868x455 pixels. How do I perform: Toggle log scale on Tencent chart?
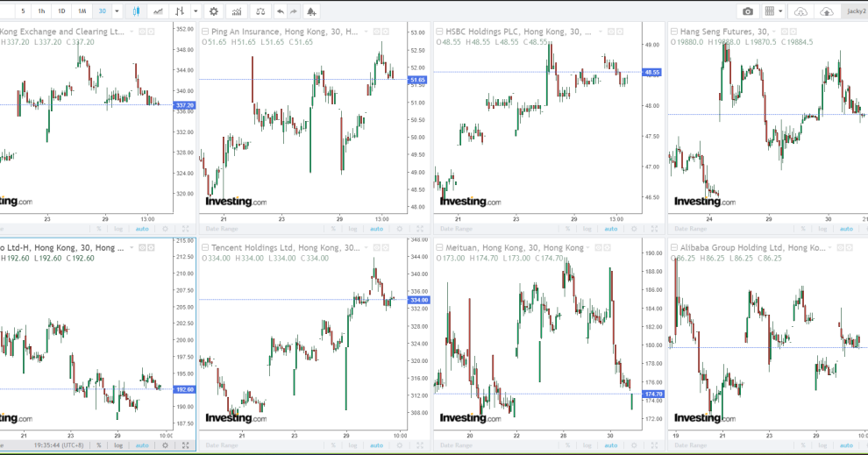(x=352, y=445)
